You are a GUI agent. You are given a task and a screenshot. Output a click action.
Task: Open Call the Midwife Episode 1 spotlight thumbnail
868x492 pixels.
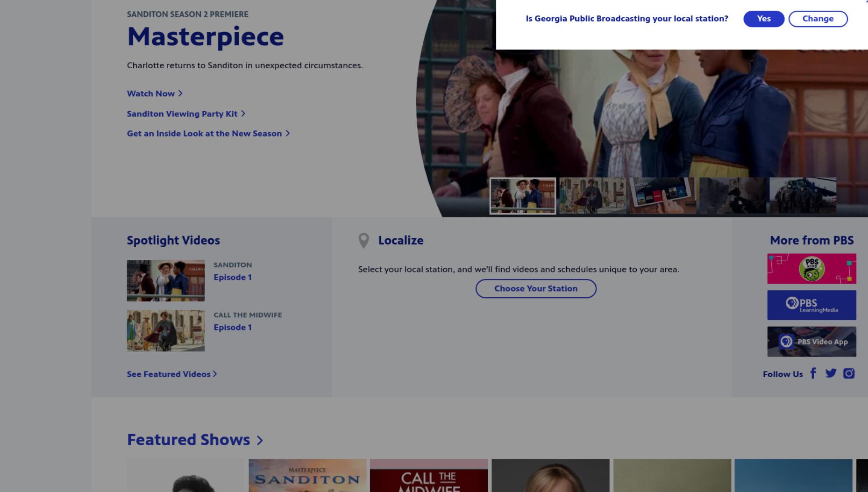[166, 331]
